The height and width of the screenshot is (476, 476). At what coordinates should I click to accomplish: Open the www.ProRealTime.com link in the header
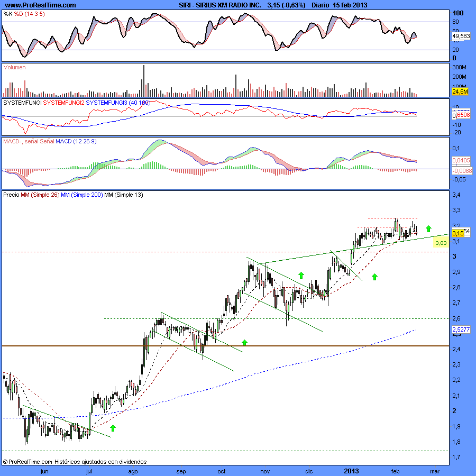coord(40,5)
